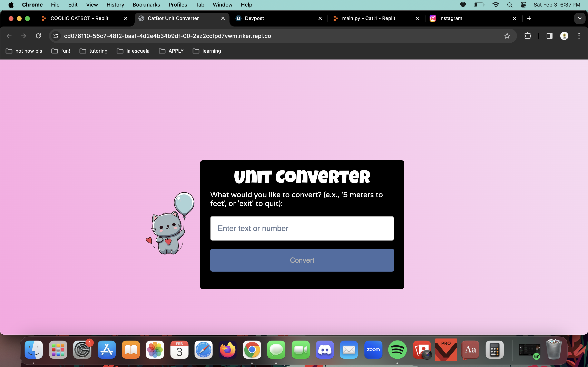Click the Chrome profile avatar

[564, 36]
